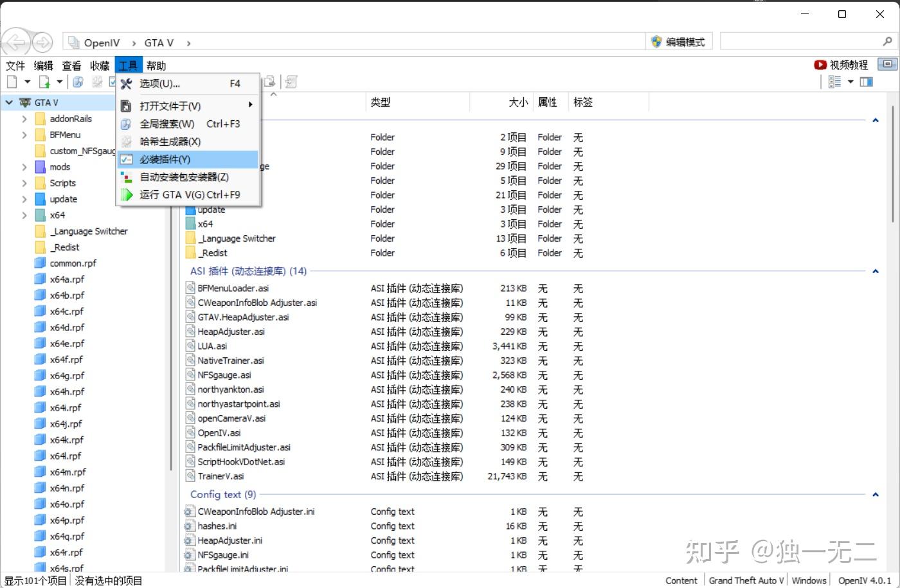Open the 帮助 menu
Image resolution: width=900 pixels, height=588 pixels.
click(x=156, y=64)
